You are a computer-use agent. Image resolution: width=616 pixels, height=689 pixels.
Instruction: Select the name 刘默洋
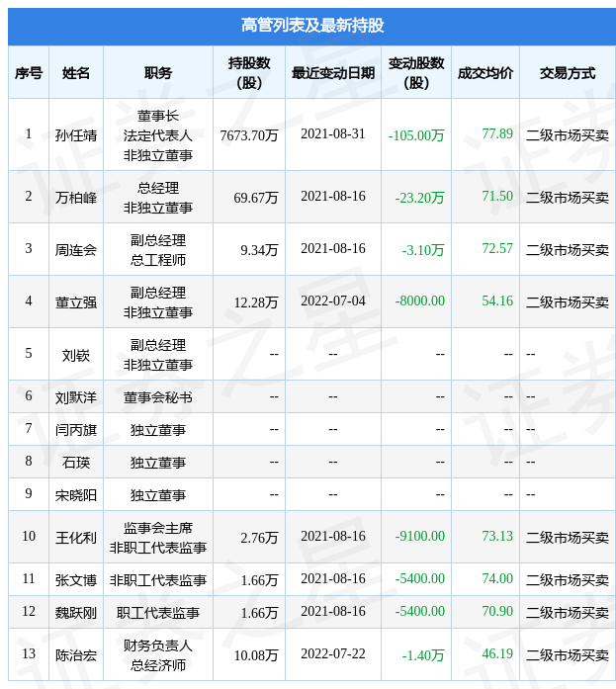point(76,397)
